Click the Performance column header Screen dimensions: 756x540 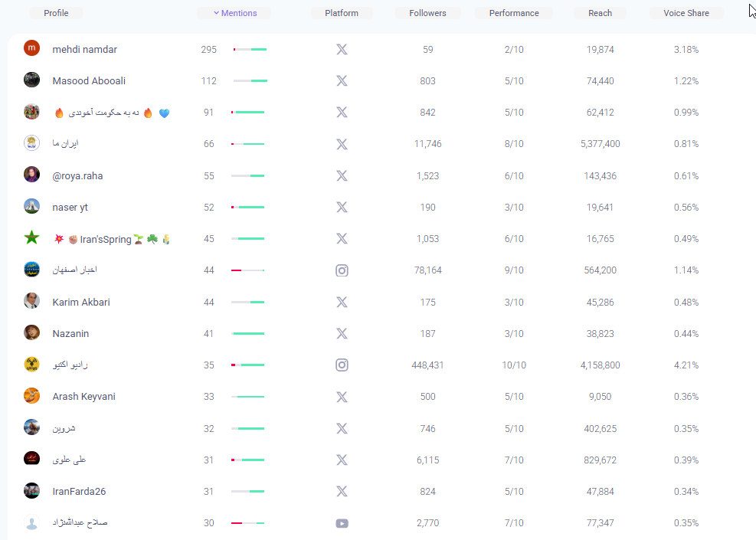[x=514, y=13]
